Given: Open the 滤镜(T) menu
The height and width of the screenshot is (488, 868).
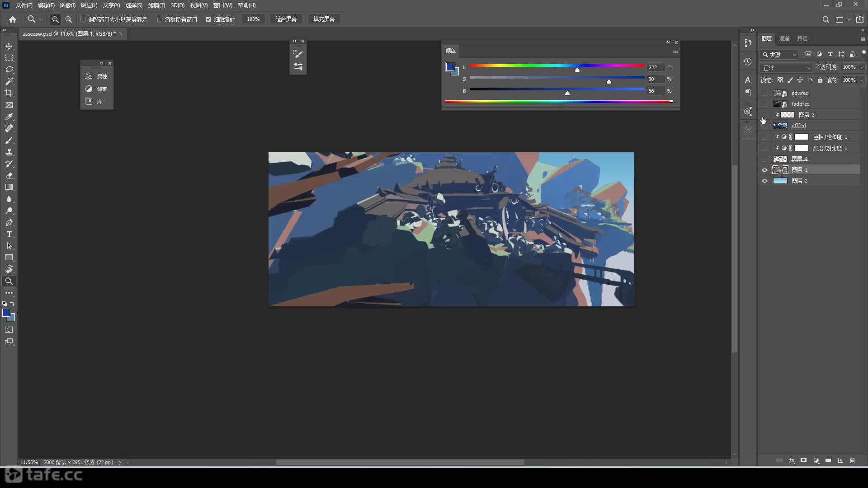Looking at the screenshot, I should pos(156,5).
